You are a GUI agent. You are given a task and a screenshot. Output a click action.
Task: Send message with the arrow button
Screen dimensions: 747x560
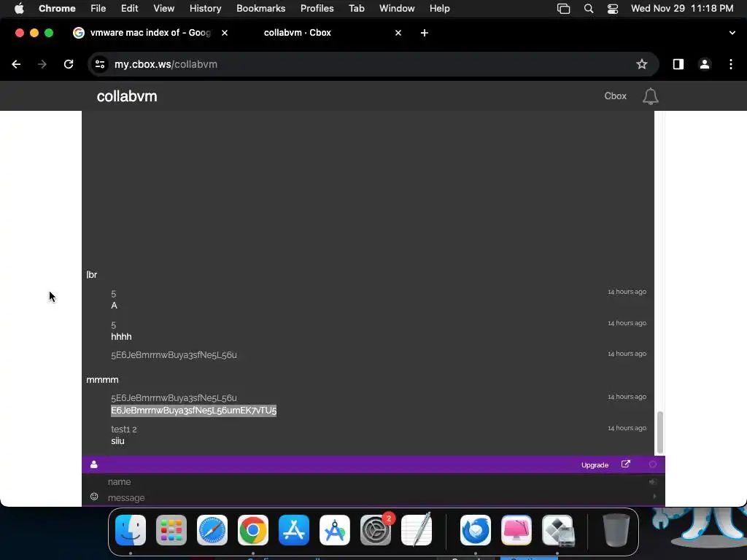(x=654, y=497)
